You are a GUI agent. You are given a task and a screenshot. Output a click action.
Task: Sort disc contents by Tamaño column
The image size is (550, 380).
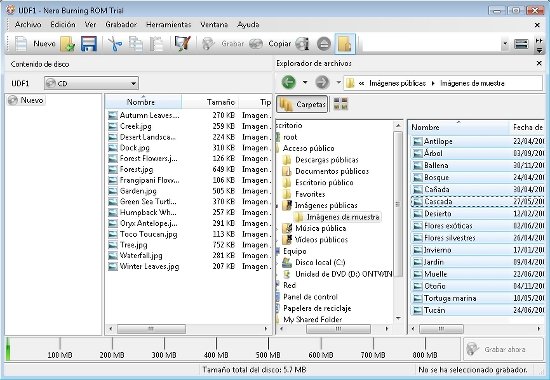point(210,102)
